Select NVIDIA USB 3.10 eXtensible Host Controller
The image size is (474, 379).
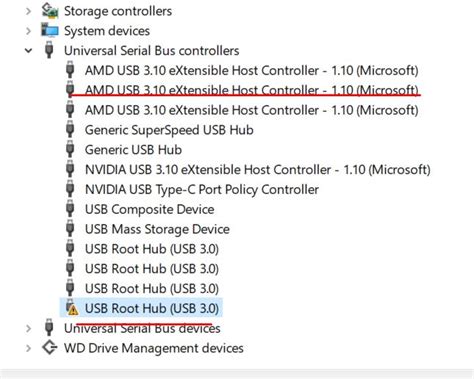pyautogui.click(x=258, y=170)
